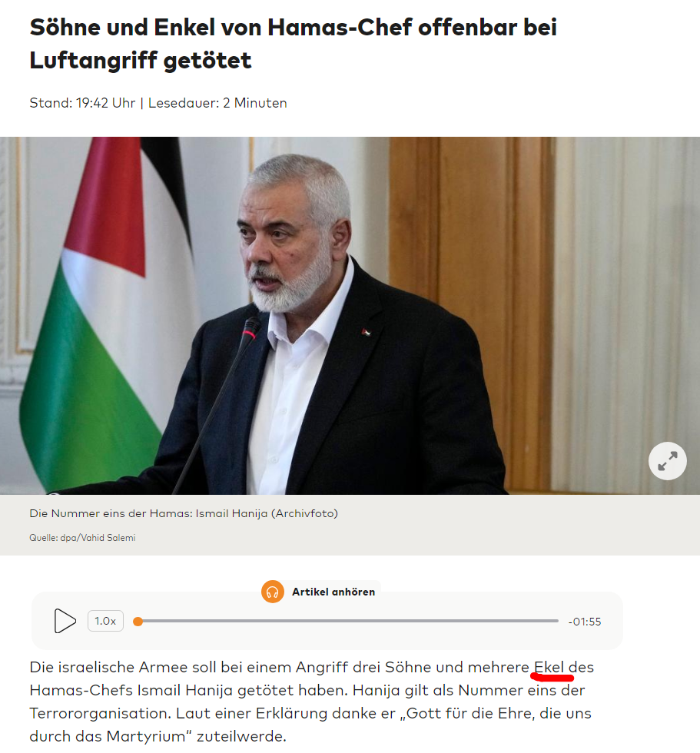Click the orange headphones icon
Image resolution: width=700 pixels, height=753 pixels.
point(272,592)
